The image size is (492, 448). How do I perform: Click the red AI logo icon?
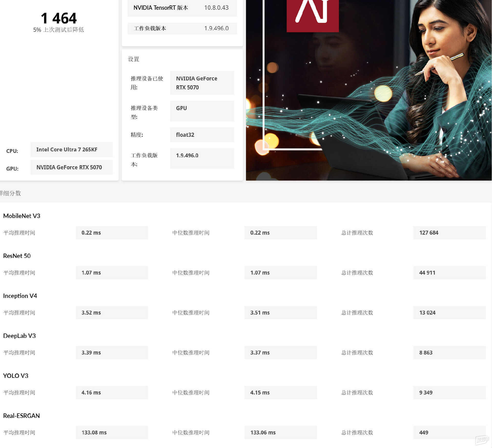click(313, 16)
